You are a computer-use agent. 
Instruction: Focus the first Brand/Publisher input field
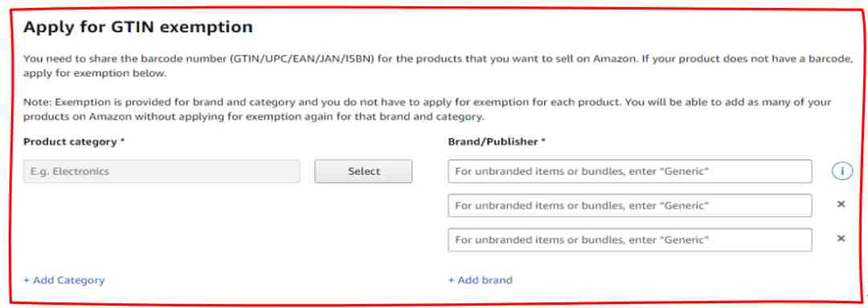(x=630, y=171)
